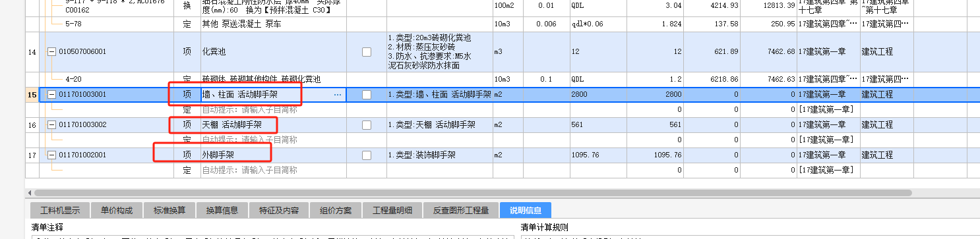
Task: Click the row number 17 header
Action: (32, 155)
